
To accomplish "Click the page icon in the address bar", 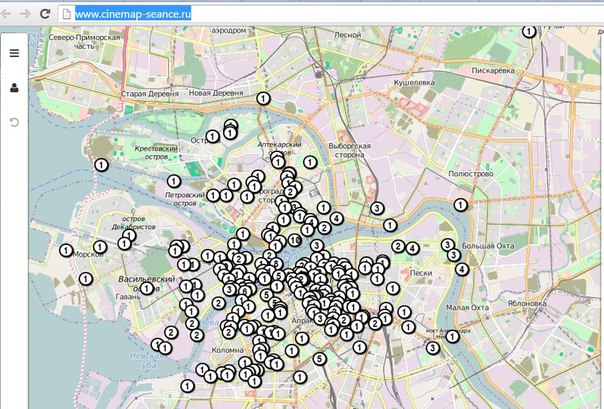I will coord(66,14).
